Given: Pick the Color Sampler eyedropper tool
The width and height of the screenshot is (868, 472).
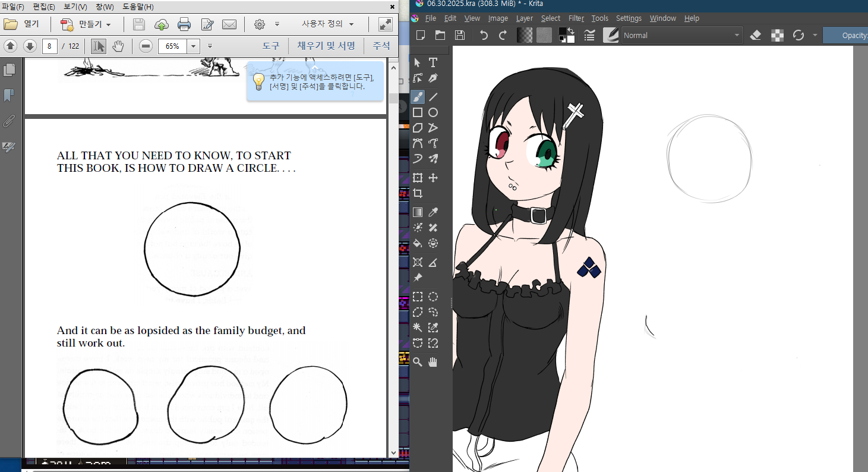Looking at the screenshot, I should click(433, 212).
